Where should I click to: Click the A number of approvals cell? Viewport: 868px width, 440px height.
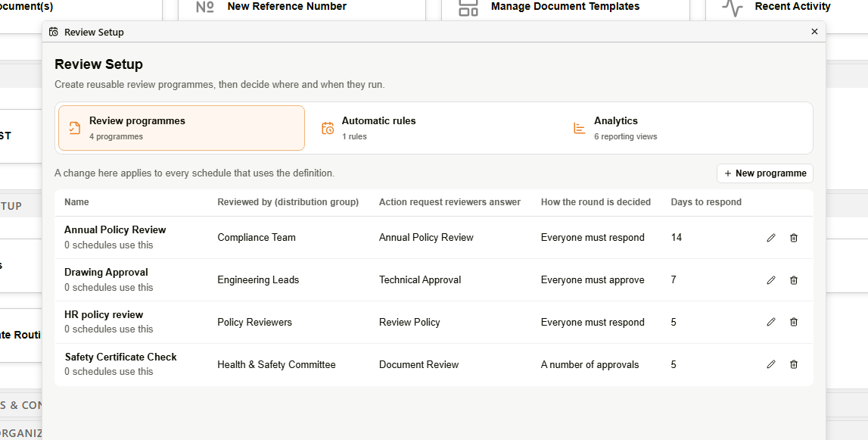(x=590, y=364)
